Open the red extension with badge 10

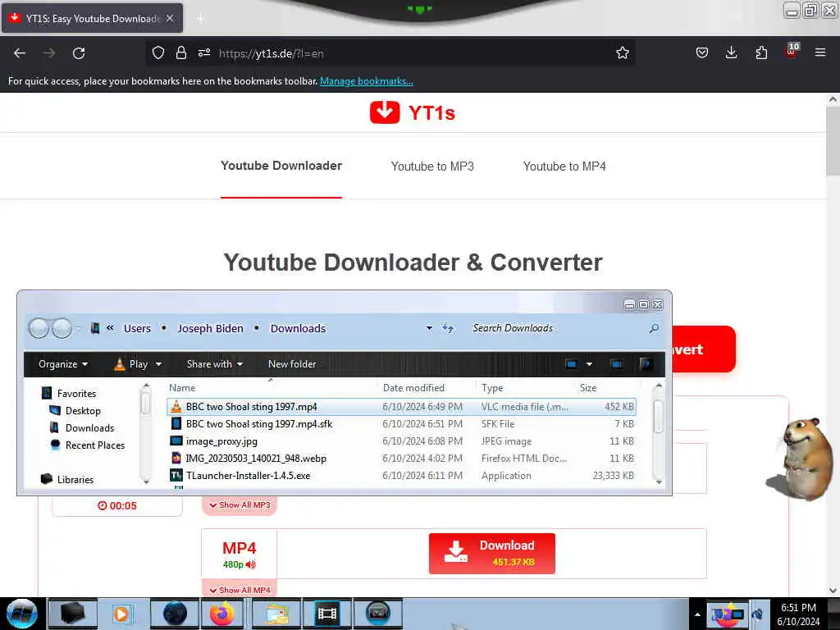[x=792, y=51]
